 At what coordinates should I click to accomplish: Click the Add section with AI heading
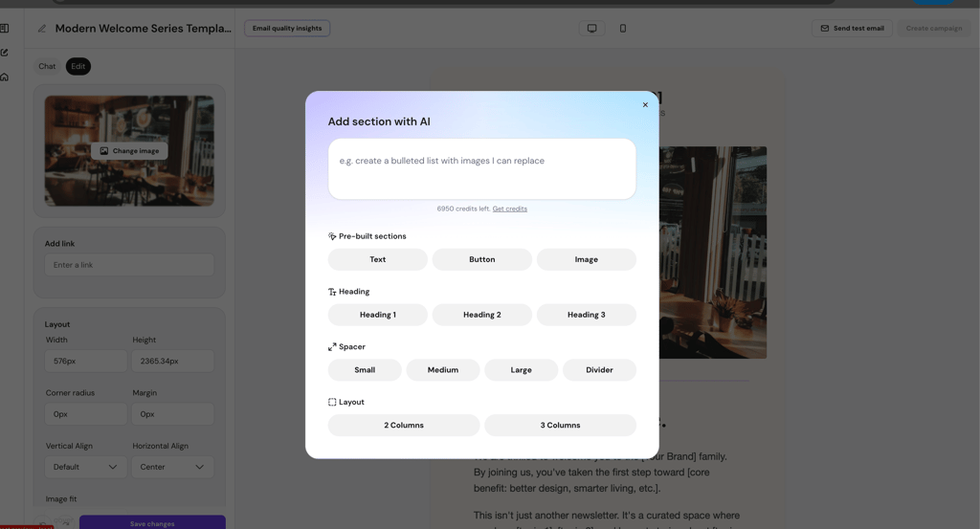click(x=379, y=121)
